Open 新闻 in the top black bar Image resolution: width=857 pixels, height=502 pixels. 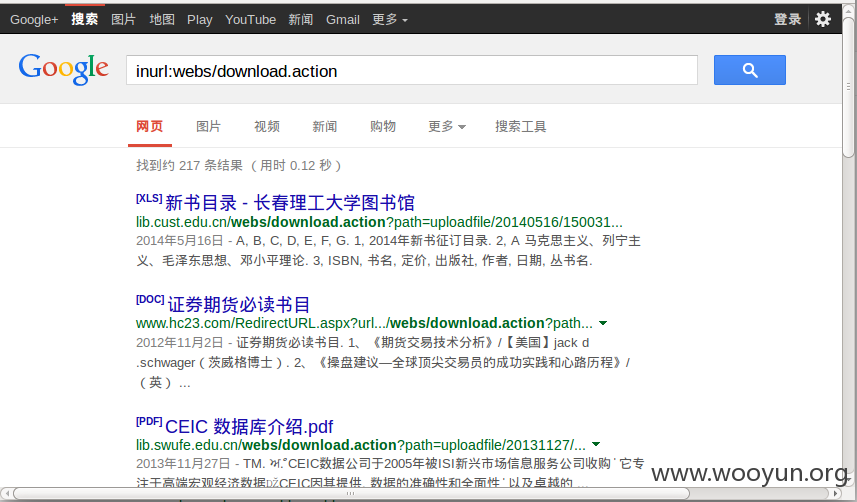coord(301,20)
